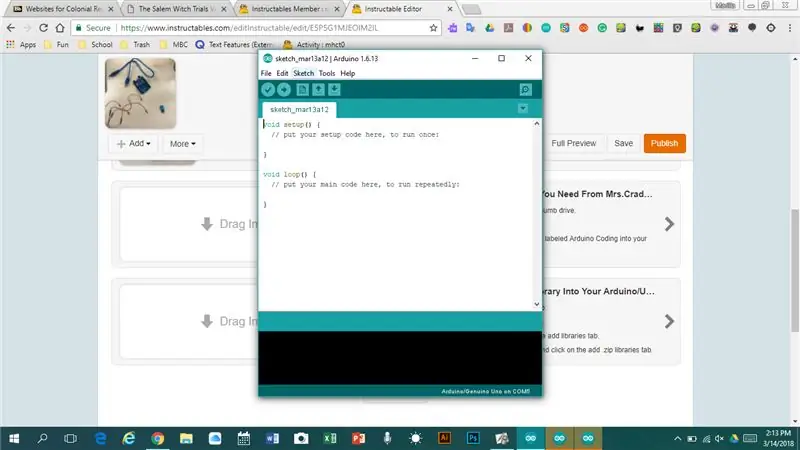Click the Arduino parts photo thumbnail
Image resolution: width=800 pixels, height=450 pixels.
click(140, 93)
